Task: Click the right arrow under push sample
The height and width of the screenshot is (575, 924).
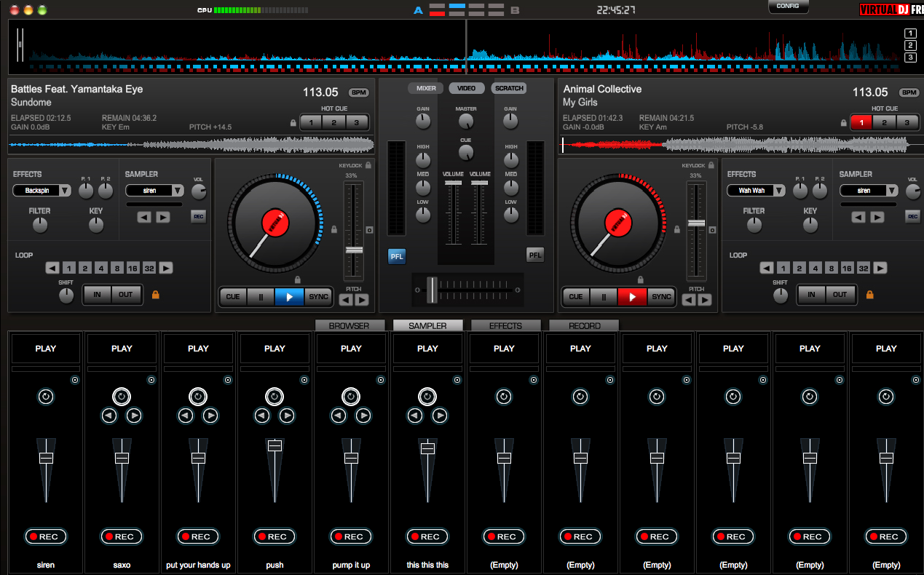Action: (287, 416)
